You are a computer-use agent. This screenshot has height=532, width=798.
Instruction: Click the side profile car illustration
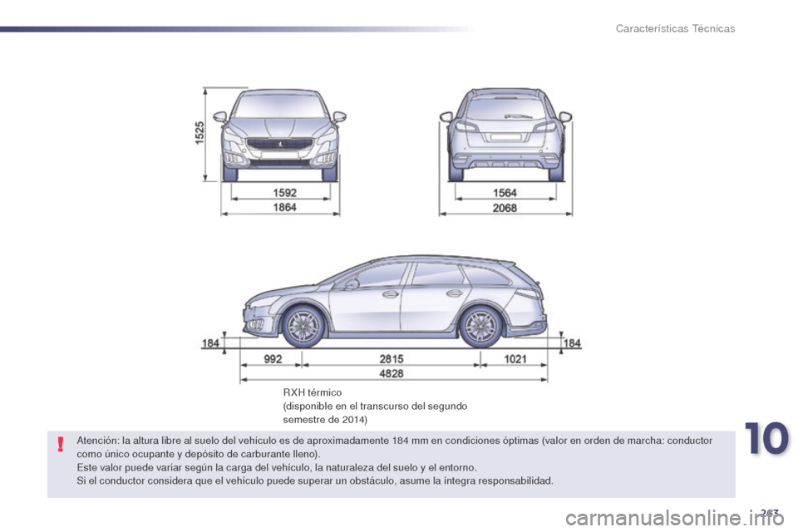point(394,302)
